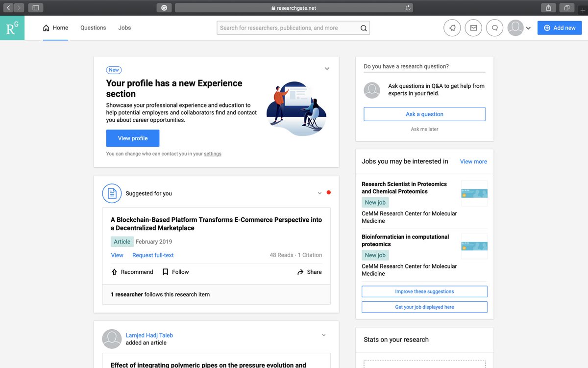Click the ResearchGate RG logo

tap(12, 28)
